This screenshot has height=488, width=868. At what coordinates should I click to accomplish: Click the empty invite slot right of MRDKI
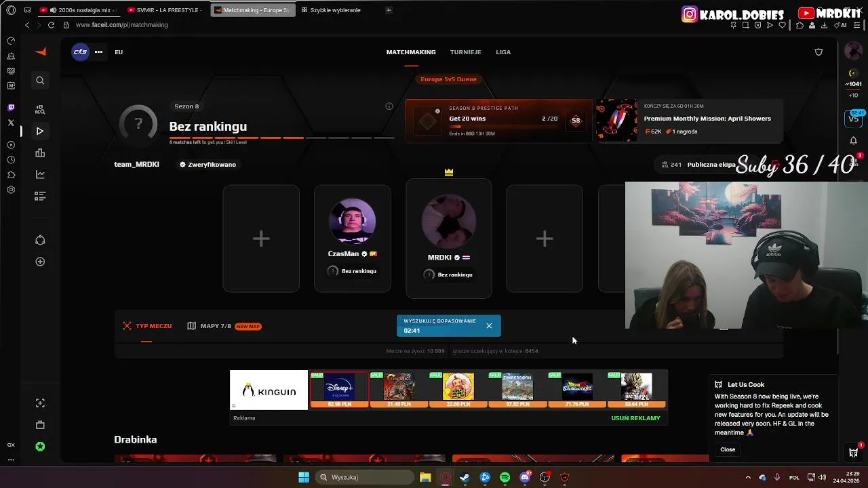click(545, 239)
